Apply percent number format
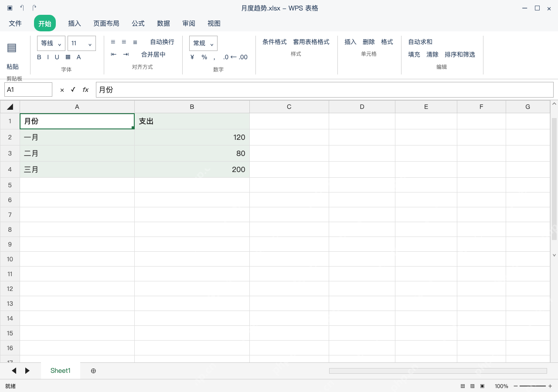Viewport: 558px width, 392px height. click(x=204, y=57)
